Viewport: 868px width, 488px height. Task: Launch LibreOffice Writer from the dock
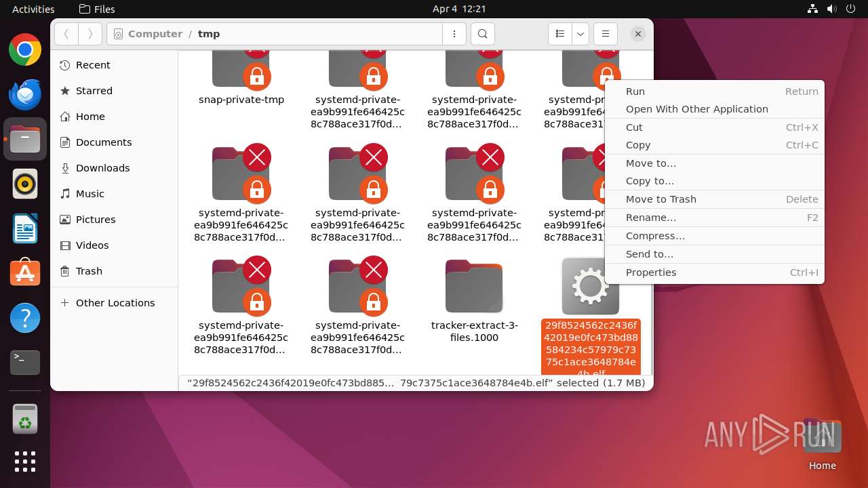tap(25, 228)
